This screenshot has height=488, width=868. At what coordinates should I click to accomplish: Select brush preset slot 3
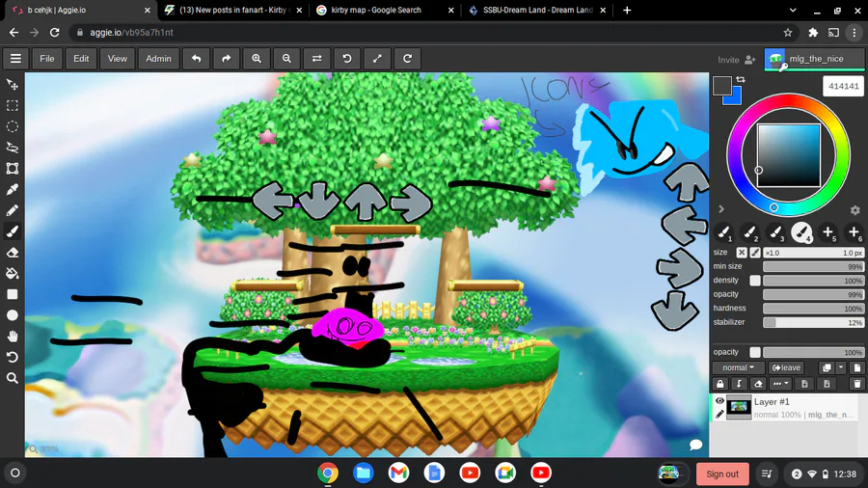pos(775,232)
